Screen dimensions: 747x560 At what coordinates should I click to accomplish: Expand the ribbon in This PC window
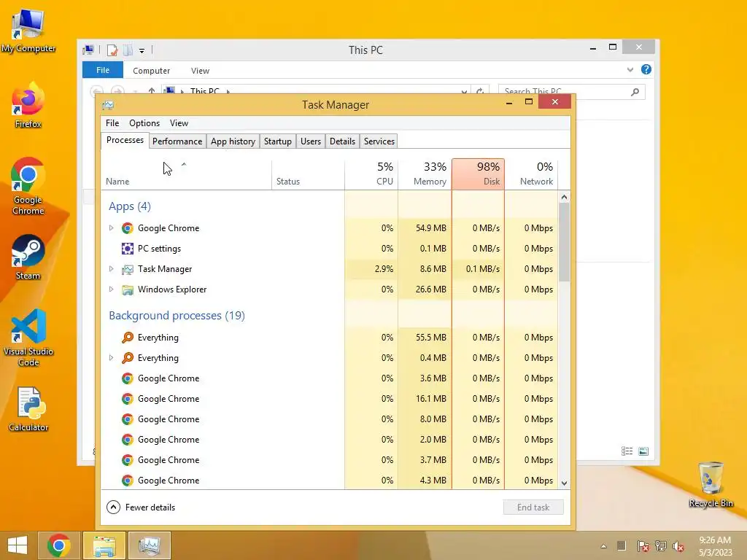[x=630, y=69]
